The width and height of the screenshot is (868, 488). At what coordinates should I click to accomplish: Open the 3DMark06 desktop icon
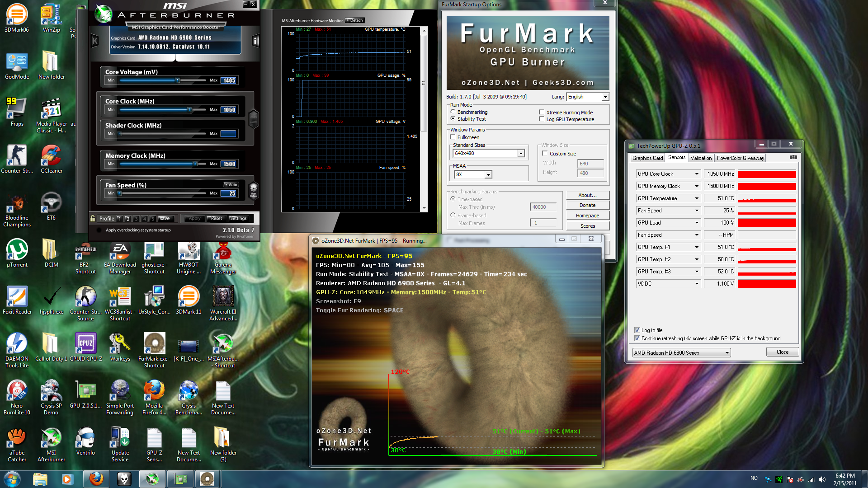pos(17,18)
